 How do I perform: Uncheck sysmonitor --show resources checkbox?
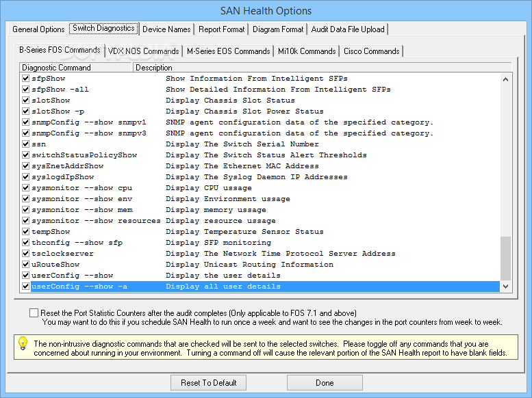pos(25,221)
